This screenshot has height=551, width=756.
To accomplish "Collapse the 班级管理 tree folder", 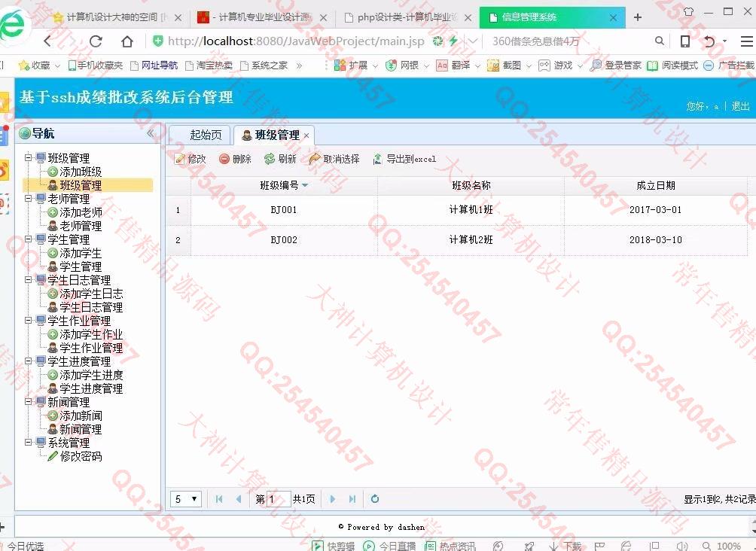I will click(x=29, y=157).
